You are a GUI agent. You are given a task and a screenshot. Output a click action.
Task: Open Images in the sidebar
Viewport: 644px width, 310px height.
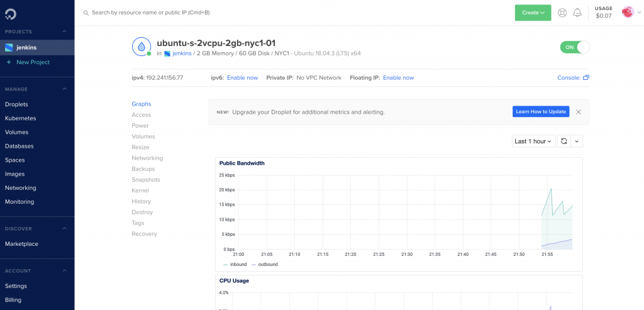point(15,174)
